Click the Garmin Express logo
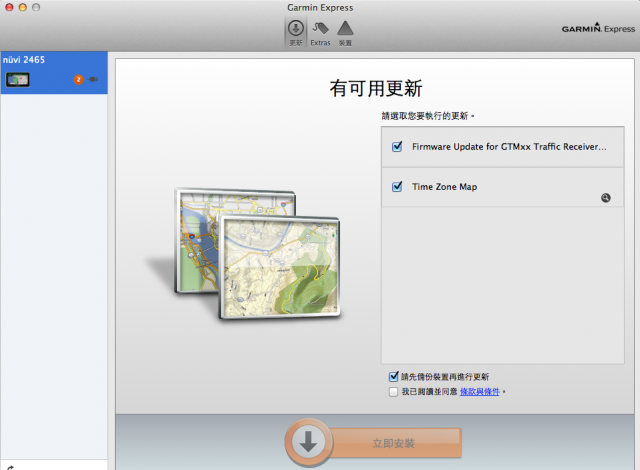Screen dimensions: 640x470 click(x=598, y=28)
